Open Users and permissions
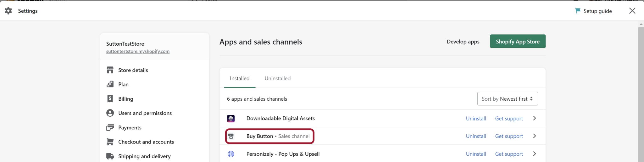This screenshot has height=162, width=644. click(x=145, y=113)
